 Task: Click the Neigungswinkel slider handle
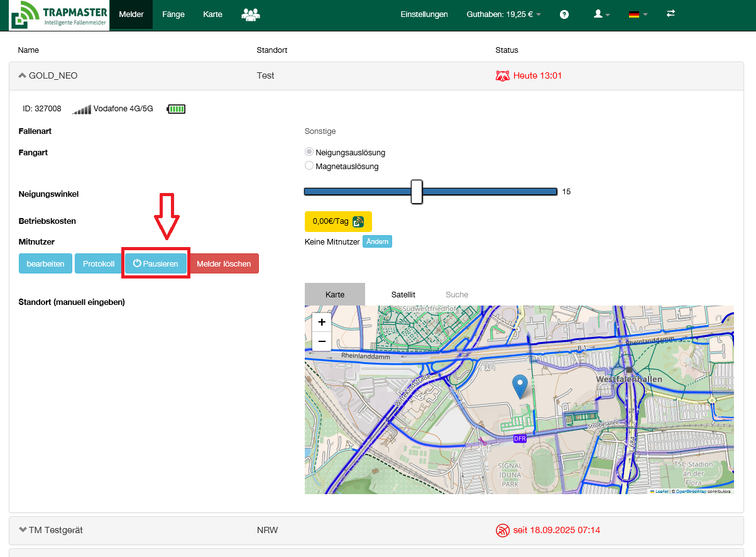point(416,192)
